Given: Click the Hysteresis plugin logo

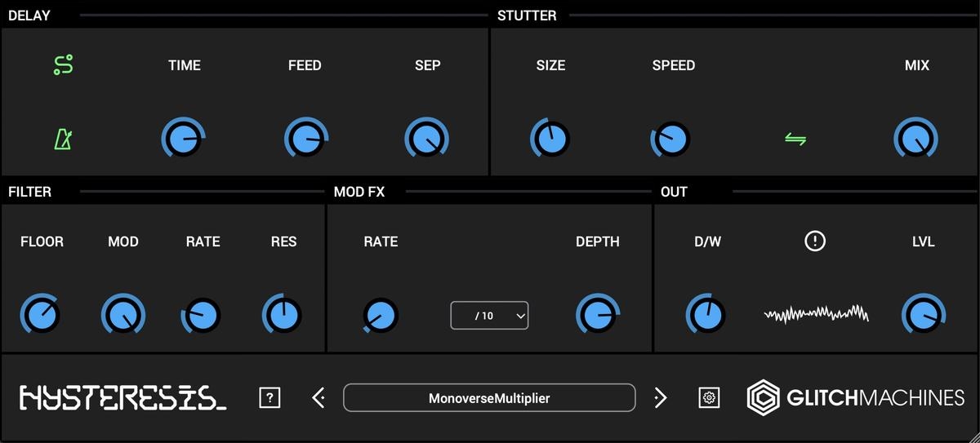Looking at the screenshot, I should coord(122,397).
